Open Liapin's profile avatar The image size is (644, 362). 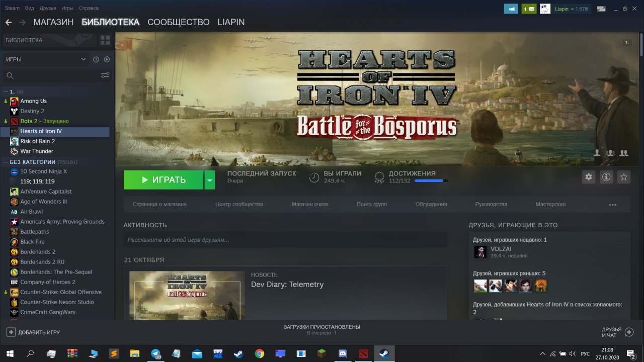pyautogui.click(x=545, y=9)
